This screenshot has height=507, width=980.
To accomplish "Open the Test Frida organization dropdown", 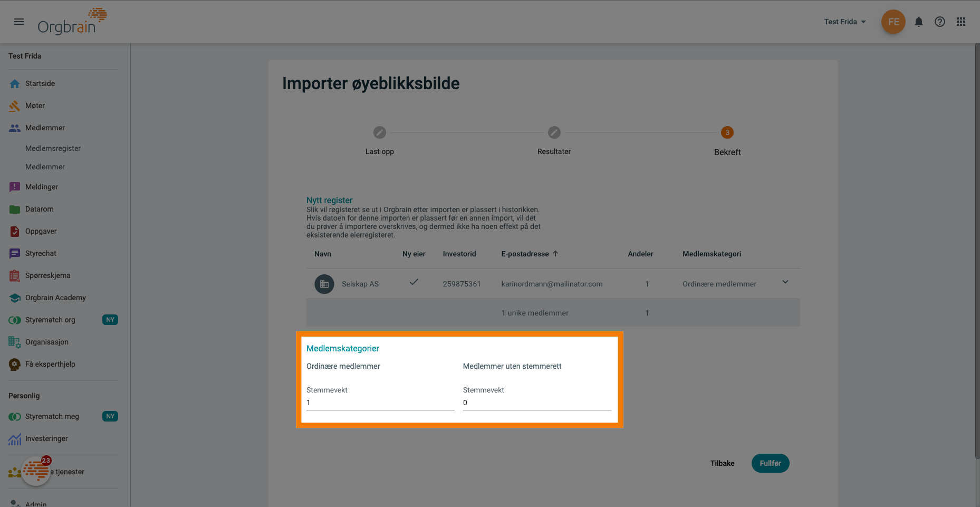I will (x=845, y=22).
